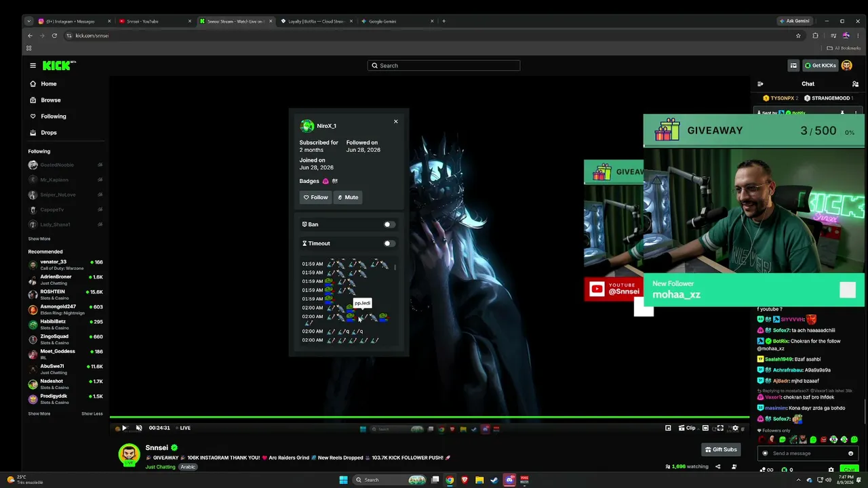
Task: Click the Get KICKs button
Action: [821, 66]
